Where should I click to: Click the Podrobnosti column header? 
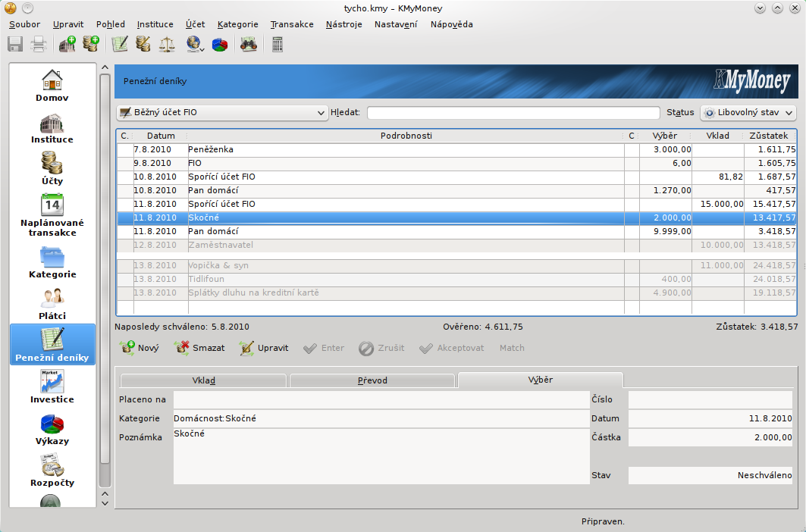point(406,136)
